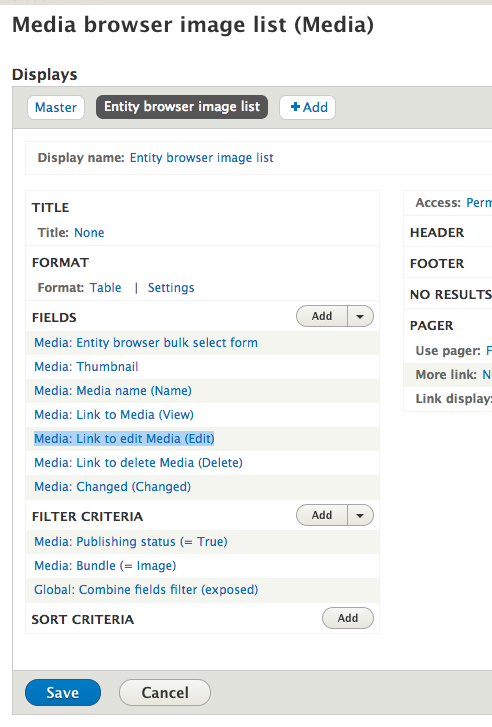Click Add in the Fields section
The width and height of the screenshot is (492, 727).
pos(322,316)
